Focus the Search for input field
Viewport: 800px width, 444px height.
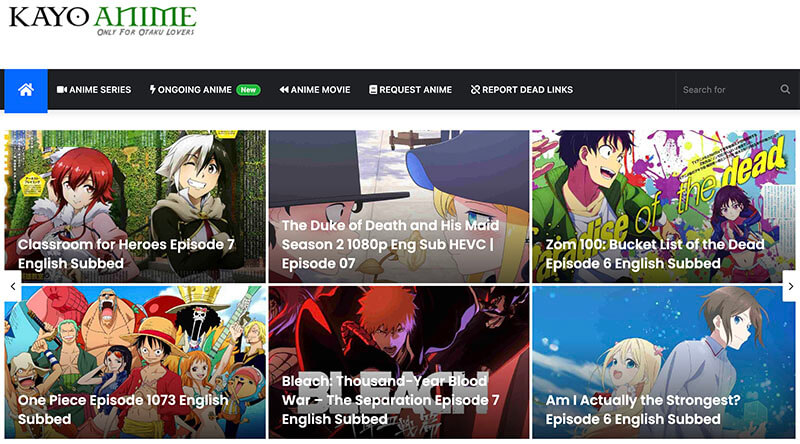click(x=727, y=89)
